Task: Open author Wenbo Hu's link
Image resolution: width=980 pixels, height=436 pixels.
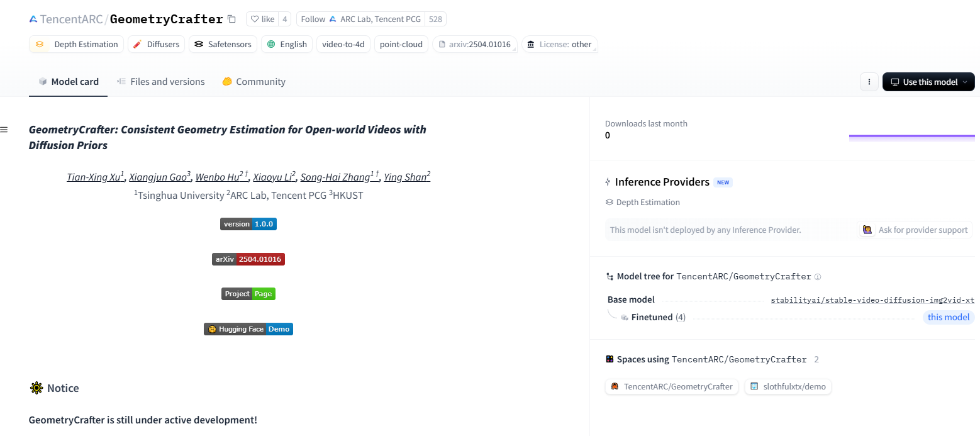Action: point(222,177)
